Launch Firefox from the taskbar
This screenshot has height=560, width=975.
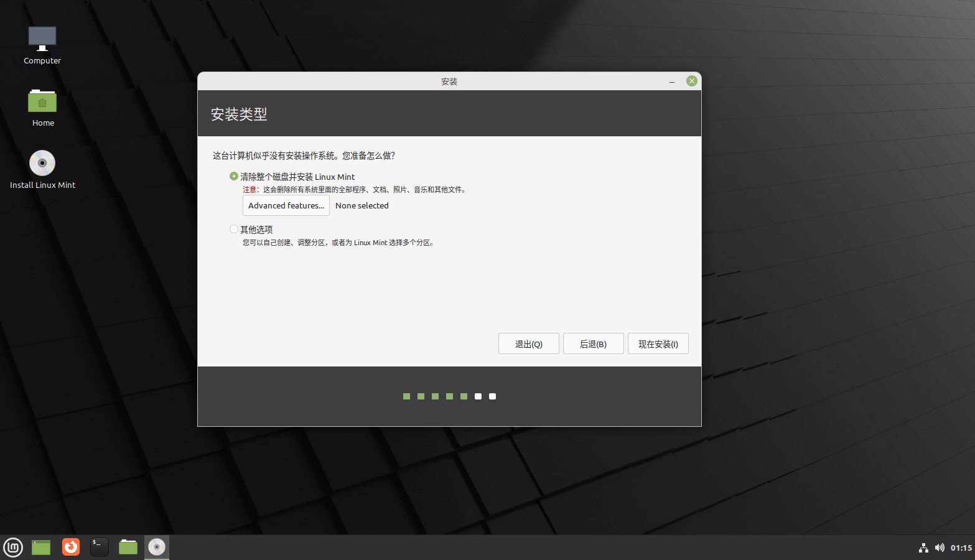click(71, 547)
